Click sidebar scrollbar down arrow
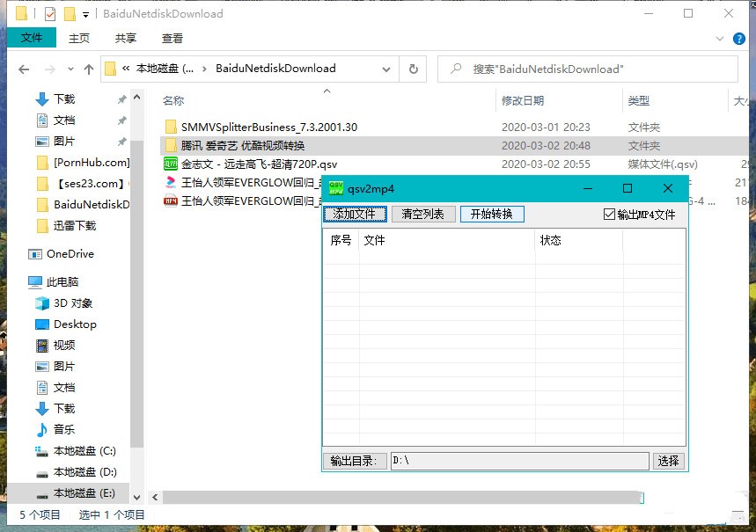Image resolution: width=756 pixels, height=532 pixels. [x=137, y=498]
